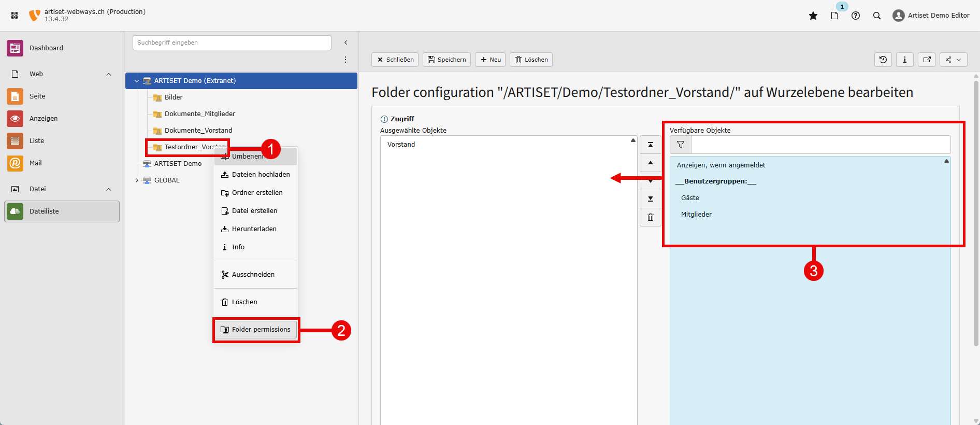The image size is (980, 425).
Task: Open the search magnifier icon
Action: pyautogui.click(x=877, y=16)
